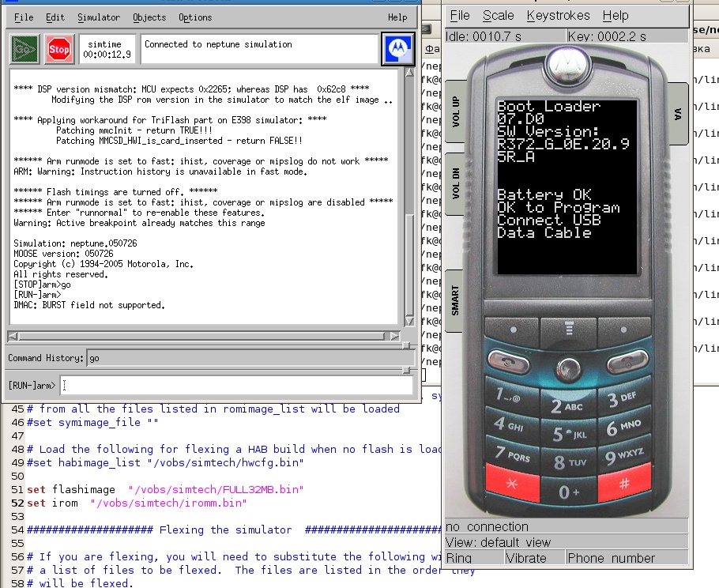Viewport: 719px width, 588px height.
Task: Tap keypad key 6 MNO on phone
Action: [623, 427]
